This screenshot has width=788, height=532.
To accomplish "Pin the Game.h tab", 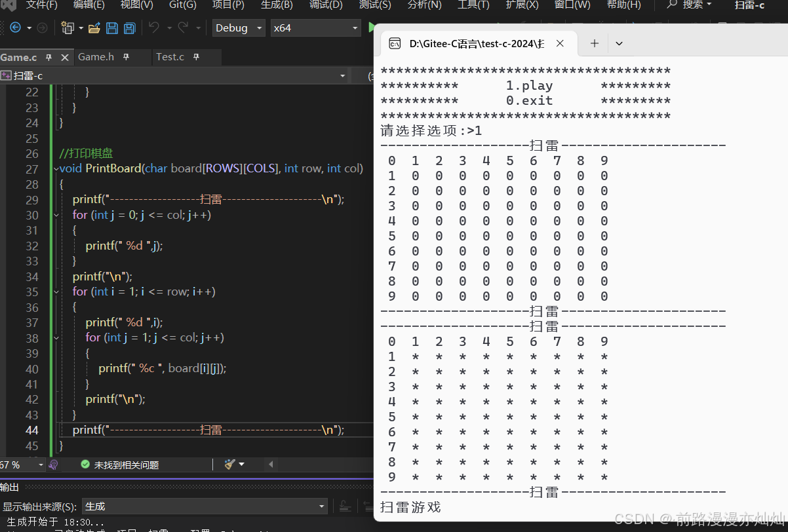I will tap(127, 57).
